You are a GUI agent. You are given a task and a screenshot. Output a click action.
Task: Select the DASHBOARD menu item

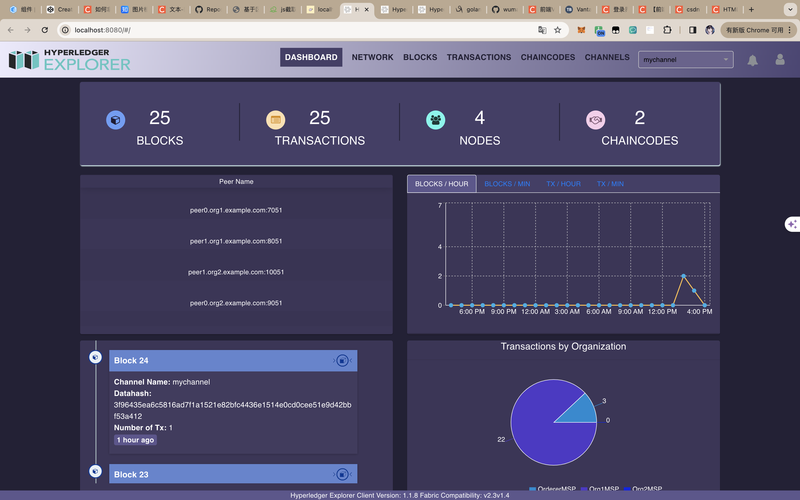(x=311, y=57)
